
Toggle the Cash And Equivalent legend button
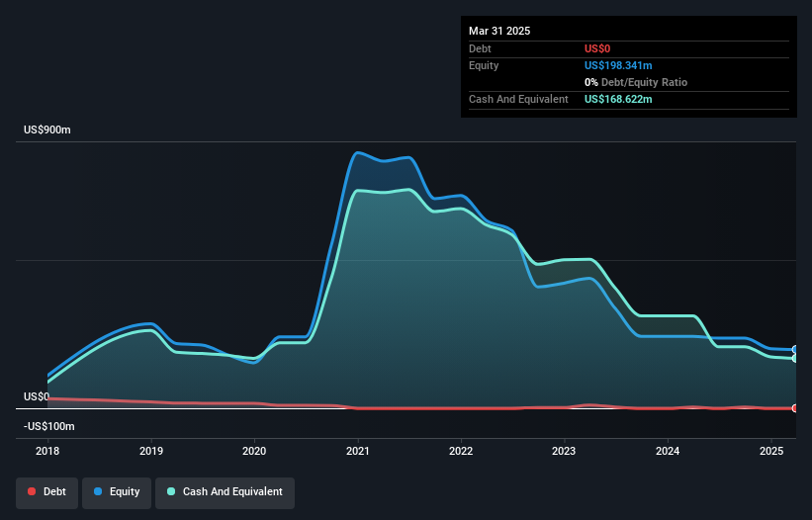(x=225, y=492)
